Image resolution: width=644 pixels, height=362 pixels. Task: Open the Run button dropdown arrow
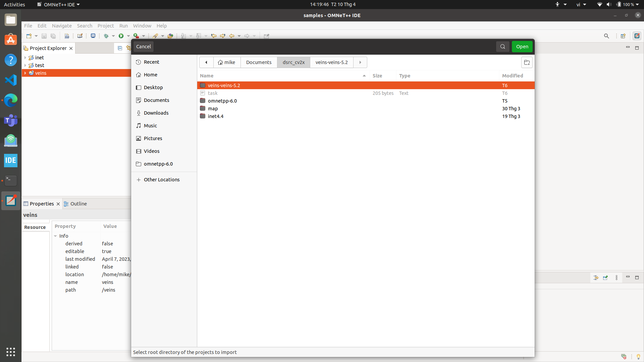point(128,36)
